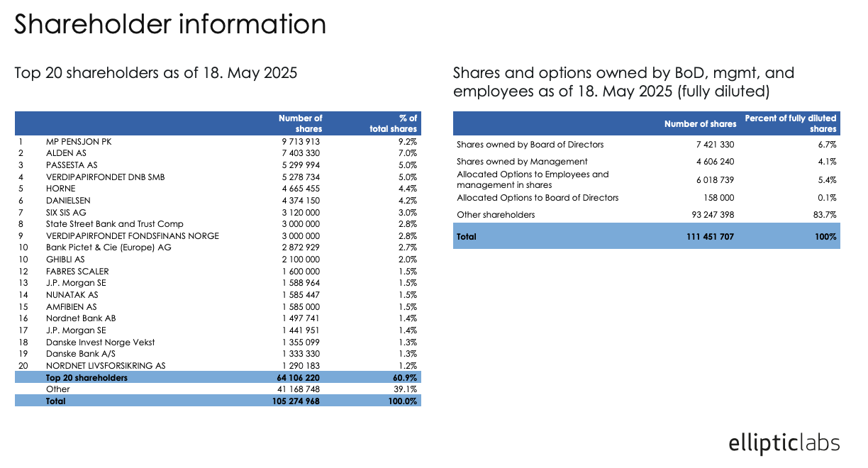This screenshot has height=468, width=868.
Task: Select the 'Number of shares' left table header
Action: click(301, 123)
